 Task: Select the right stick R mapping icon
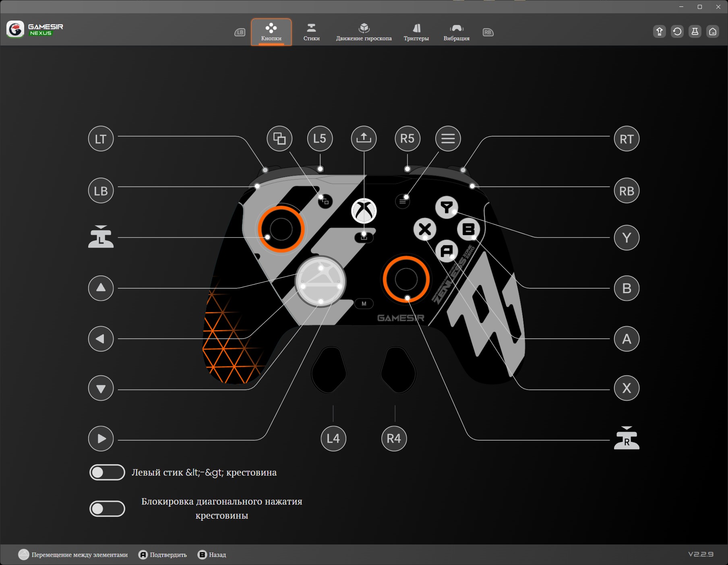click(x=627, y=438)
